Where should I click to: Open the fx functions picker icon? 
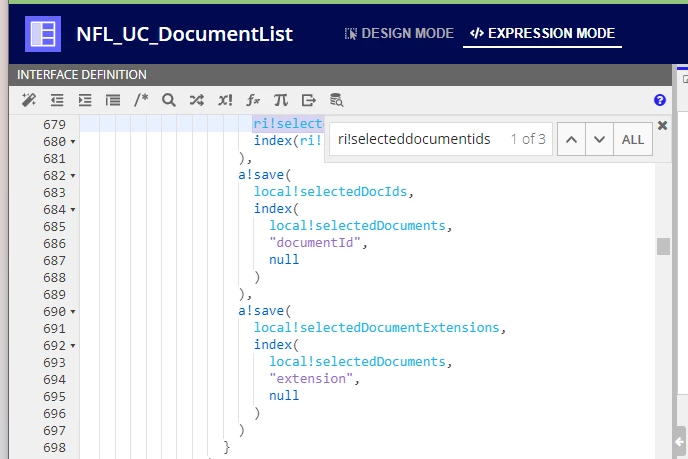(x=253, y=100)
